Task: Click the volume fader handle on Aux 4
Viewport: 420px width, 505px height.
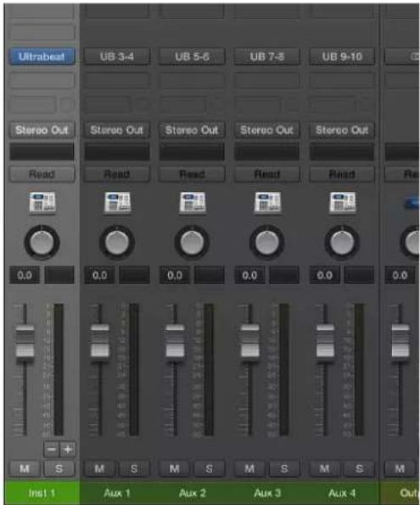Action: click(x=325, y=341)
